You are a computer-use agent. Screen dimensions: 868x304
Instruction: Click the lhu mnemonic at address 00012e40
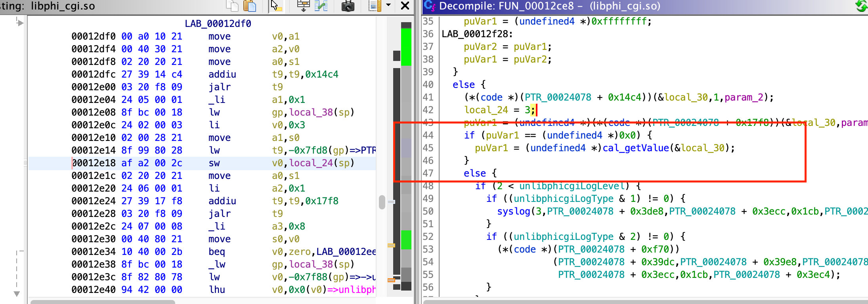click(x=217, y=290)
